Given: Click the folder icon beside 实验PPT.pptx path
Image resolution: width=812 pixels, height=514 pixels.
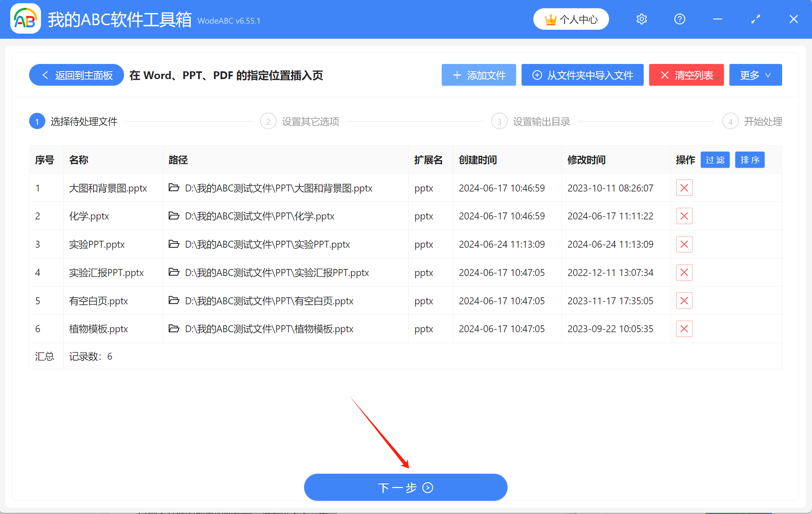Looking at the screenshot, I should pos(174,244).
